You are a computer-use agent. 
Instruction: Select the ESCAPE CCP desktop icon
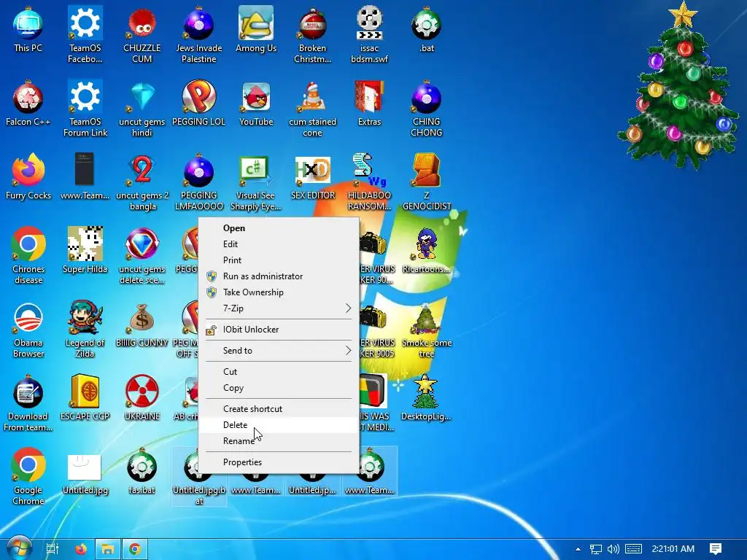85,399
